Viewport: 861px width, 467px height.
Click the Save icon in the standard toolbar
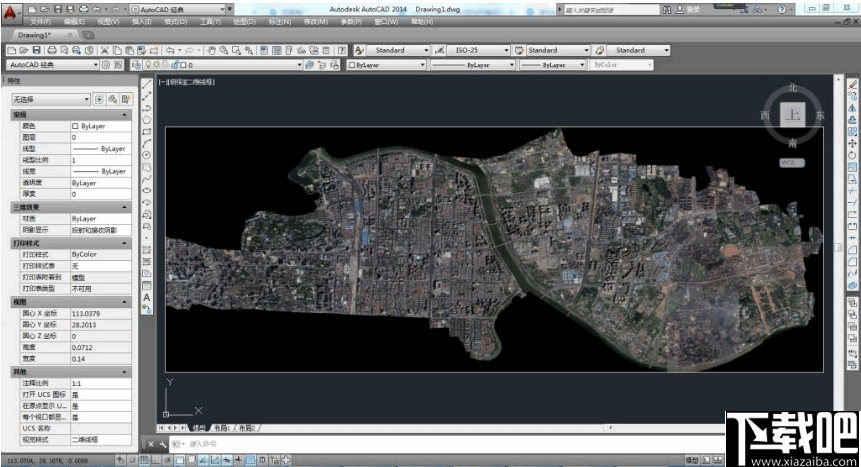[37, 50]
